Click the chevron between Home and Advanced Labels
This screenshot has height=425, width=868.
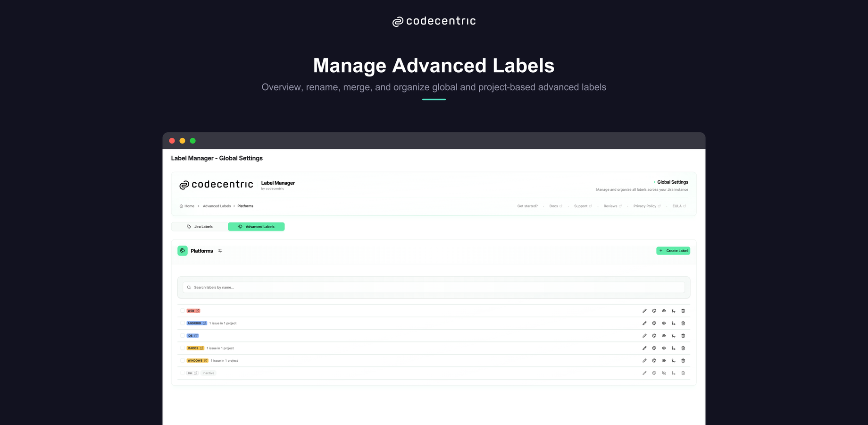(198, 206)
